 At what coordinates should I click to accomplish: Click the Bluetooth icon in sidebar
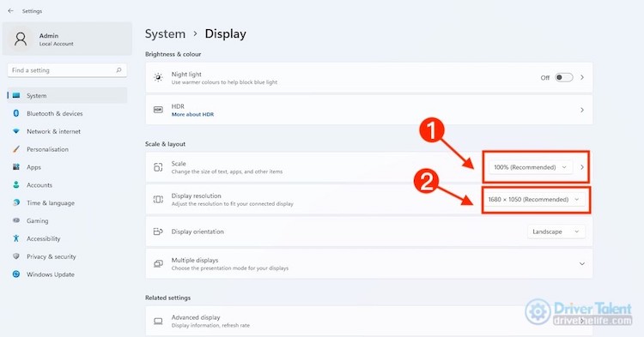click(x=16, y=113)
